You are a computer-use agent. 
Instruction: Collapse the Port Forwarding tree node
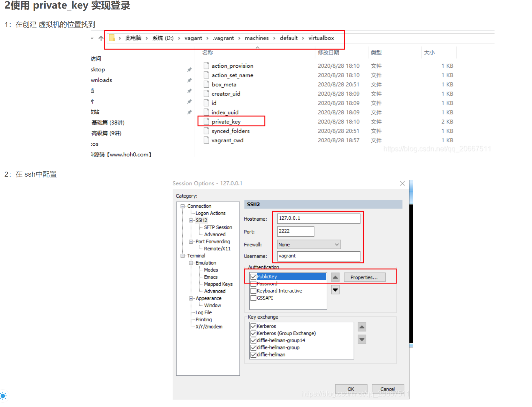pyautogui.click(x=191, y=242)
